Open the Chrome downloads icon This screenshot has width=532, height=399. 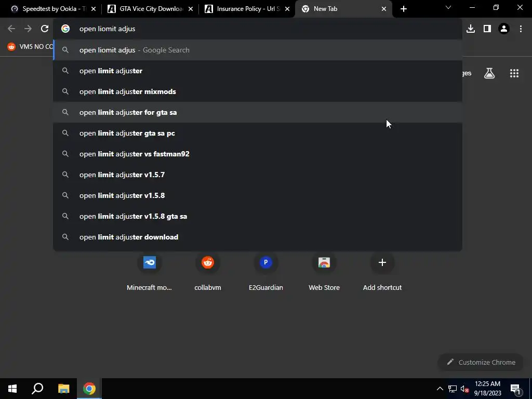(x=471, y=29)
